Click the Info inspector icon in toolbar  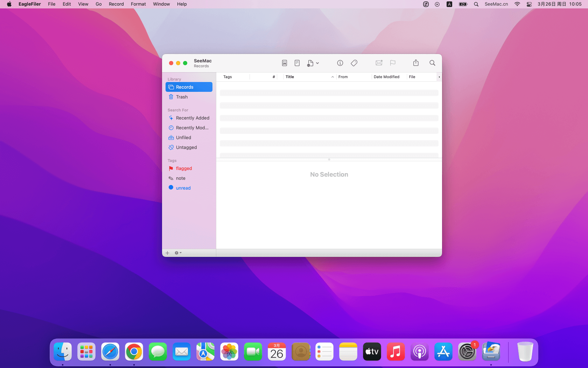pyautogui.click(x=340, y=63)
